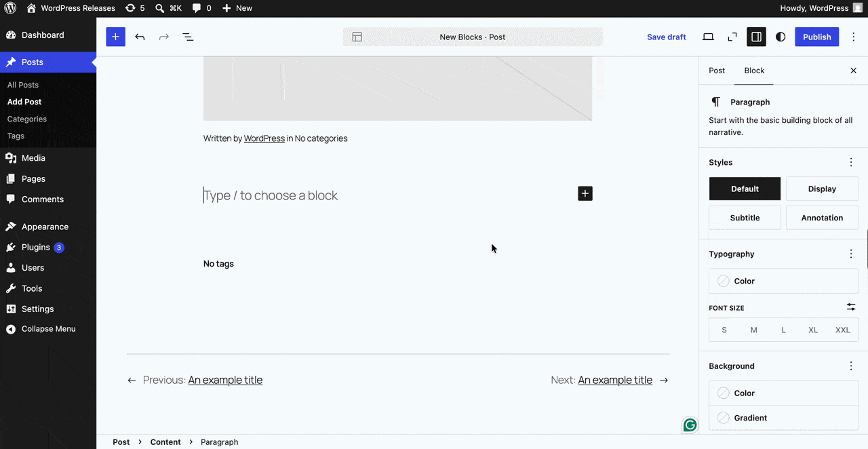Open Background Gradient picker
This screenshot has width=868, height=449.
(x=783, y=418)
